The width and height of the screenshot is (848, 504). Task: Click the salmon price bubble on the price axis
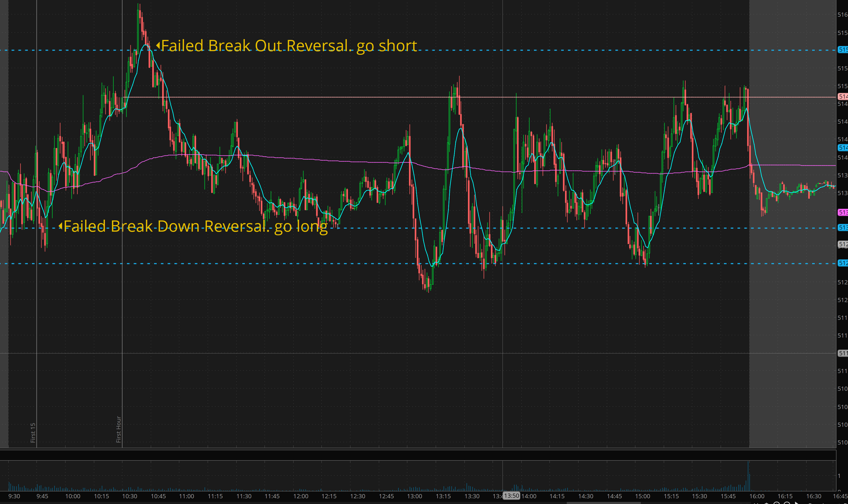843,97
